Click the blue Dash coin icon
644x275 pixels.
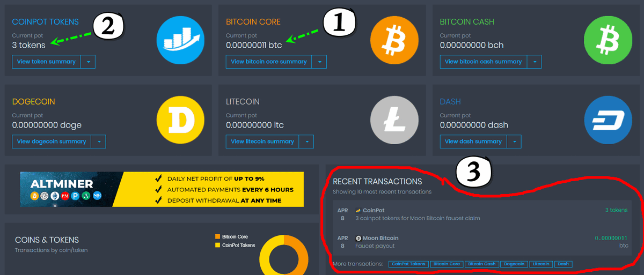pos(608,121)
